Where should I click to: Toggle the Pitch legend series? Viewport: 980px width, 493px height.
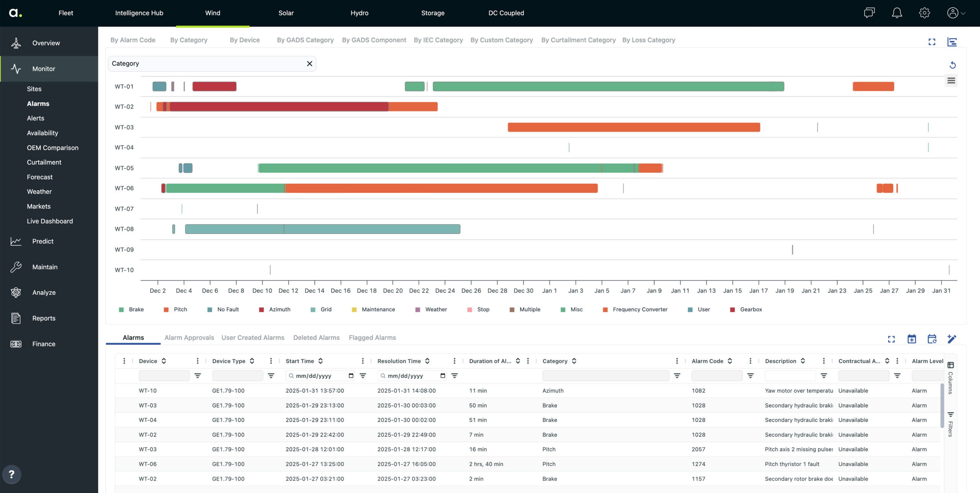tap(180, 309)
